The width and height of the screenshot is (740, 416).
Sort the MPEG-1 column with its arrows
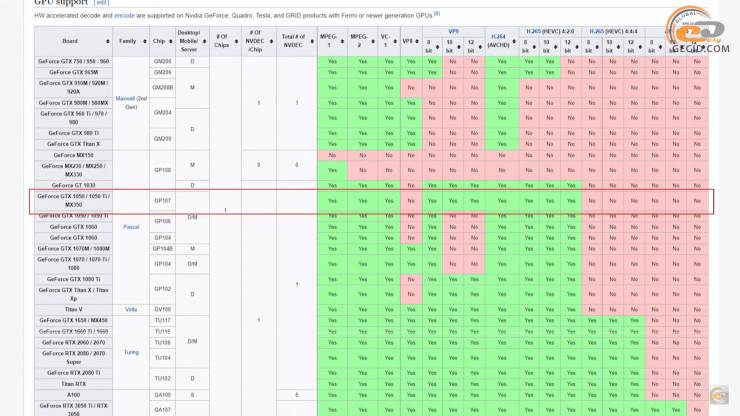(342, 42)
